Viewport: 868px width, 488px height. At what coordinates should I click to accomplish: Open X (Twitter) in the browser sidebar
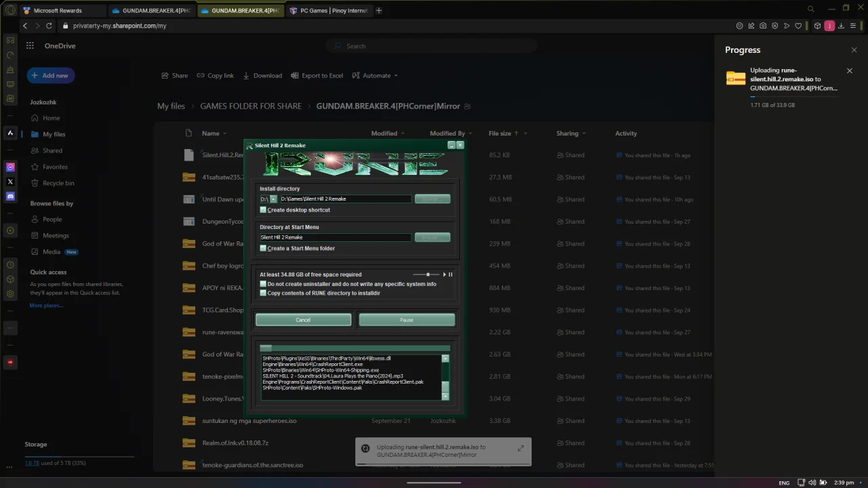10,182
